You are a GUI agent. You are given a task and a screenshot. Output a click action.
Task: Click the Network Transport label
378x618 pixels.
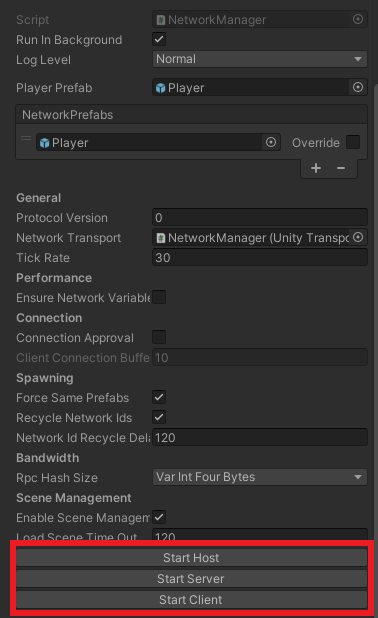click(69, 238)
